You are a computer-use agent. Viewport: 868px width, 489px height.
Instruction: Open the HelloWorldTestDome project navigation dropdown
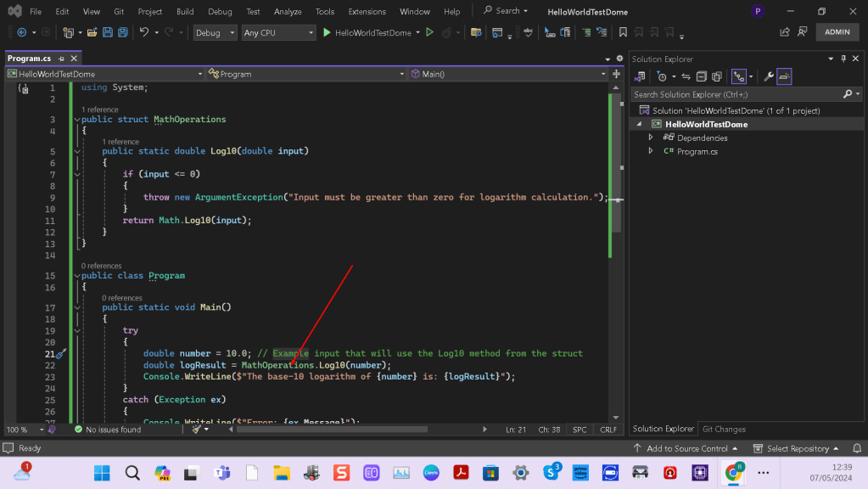pyautogui.click(x=104, y=74)
